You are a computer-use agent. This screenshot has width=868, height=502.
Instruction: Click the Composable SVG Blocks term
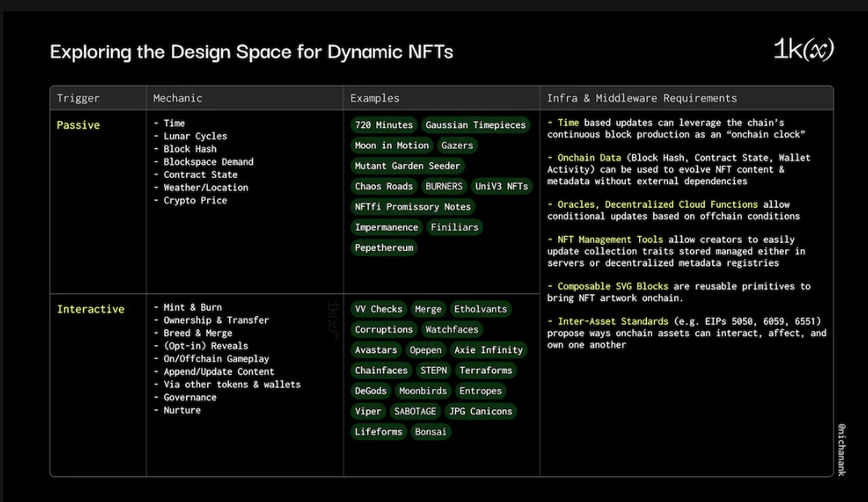click(613, 287)
